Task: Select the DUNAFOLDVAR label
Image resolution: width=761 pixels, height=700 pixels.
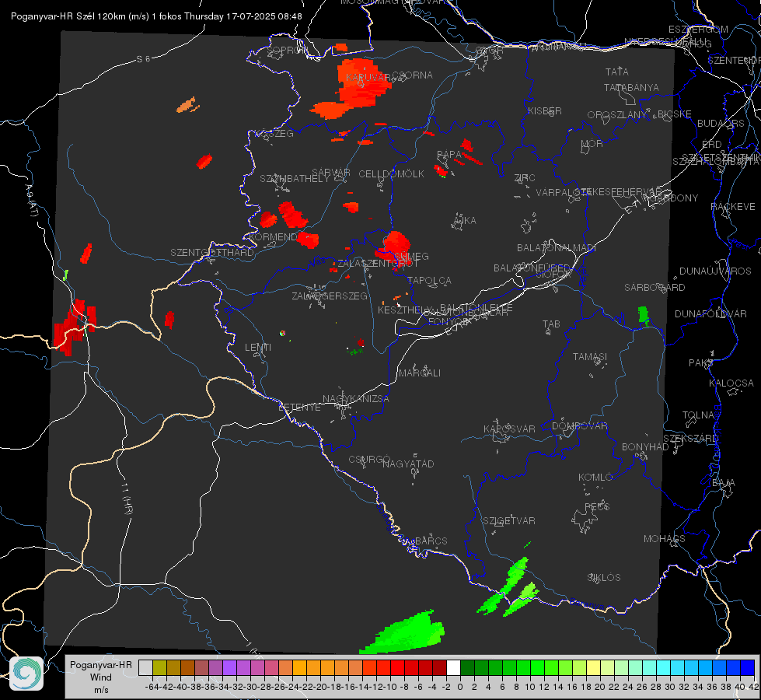Action: 710,313
